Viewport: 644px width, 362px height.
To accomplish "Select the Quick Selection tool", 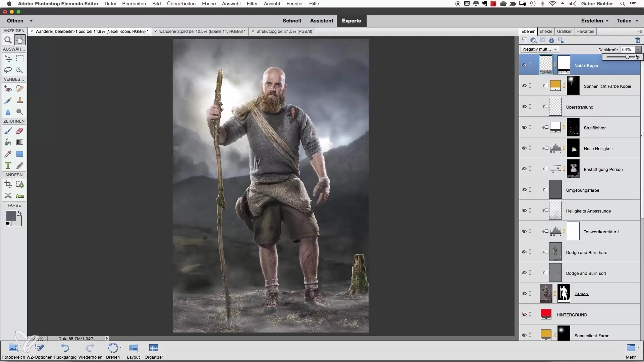I will pos(20,70).
